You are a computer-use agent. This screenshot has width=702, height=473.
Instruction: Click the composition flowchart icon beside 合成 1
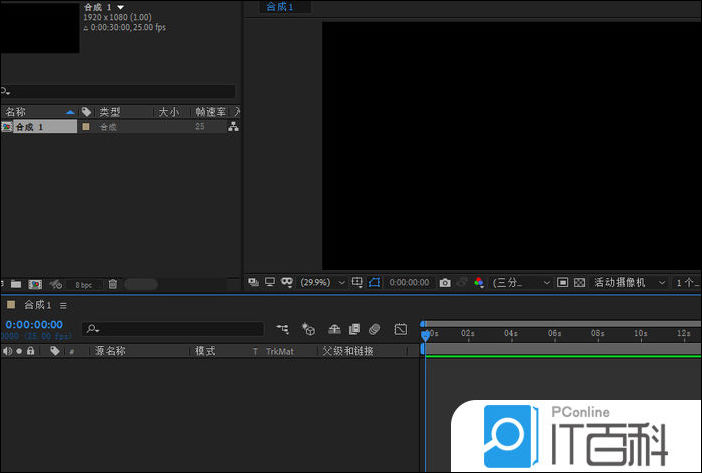[233, 127]
